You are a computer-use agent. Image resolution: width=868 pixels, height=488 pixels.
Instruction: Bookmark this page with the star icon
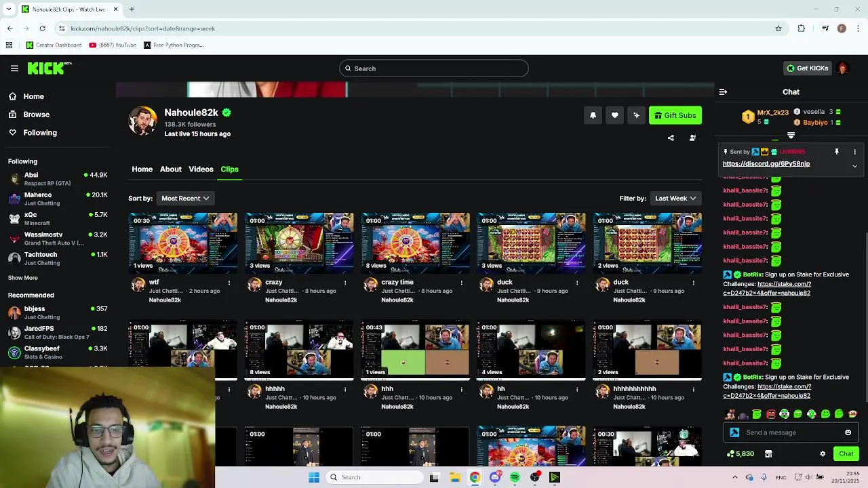(x=778, y=28)
